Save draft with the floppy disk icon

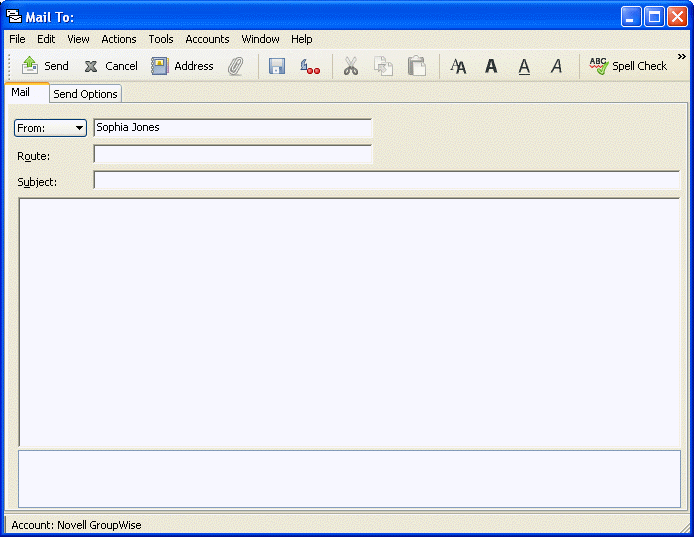(x=277, y=66)
